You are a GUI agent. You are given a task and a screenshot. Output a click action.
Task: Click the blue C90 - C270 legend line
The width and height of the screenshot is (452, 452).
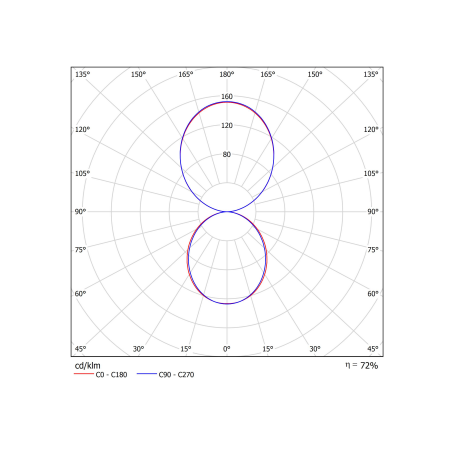[146, 374]
